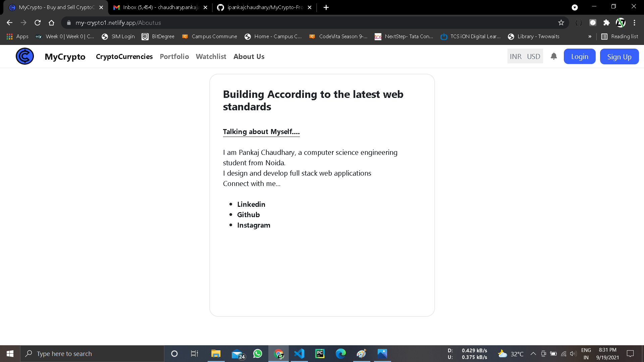Open the Reading list panel
This screenshot has height=362, width=644.
click(x=620, y=37)
